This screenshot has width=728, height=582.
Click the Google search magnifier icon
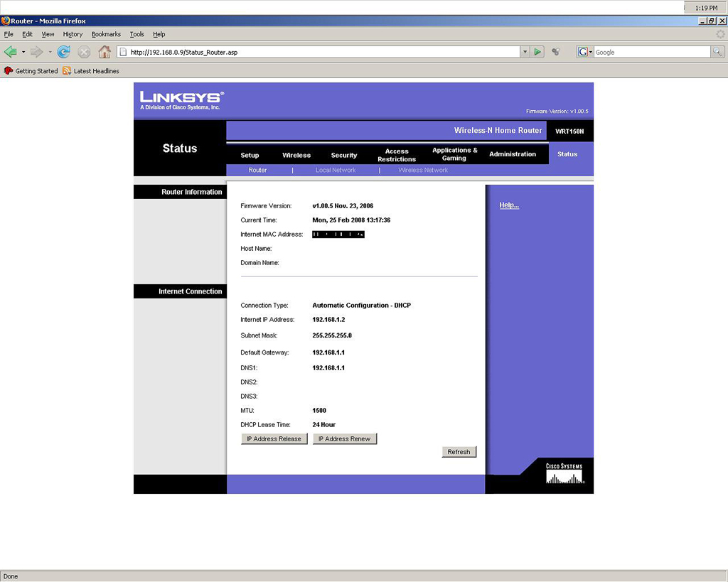717,52
